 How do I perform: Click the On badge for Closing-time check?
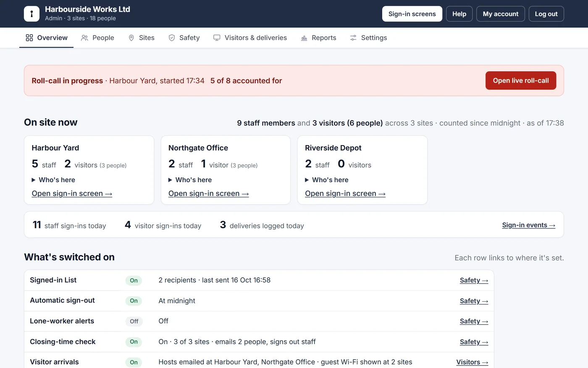coord(134,342)
